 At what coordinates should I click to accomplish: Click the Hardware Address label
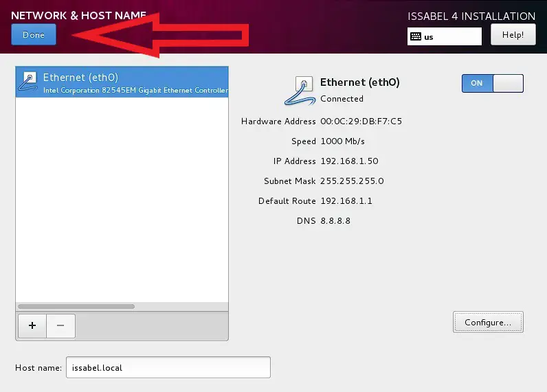point(278,122)
